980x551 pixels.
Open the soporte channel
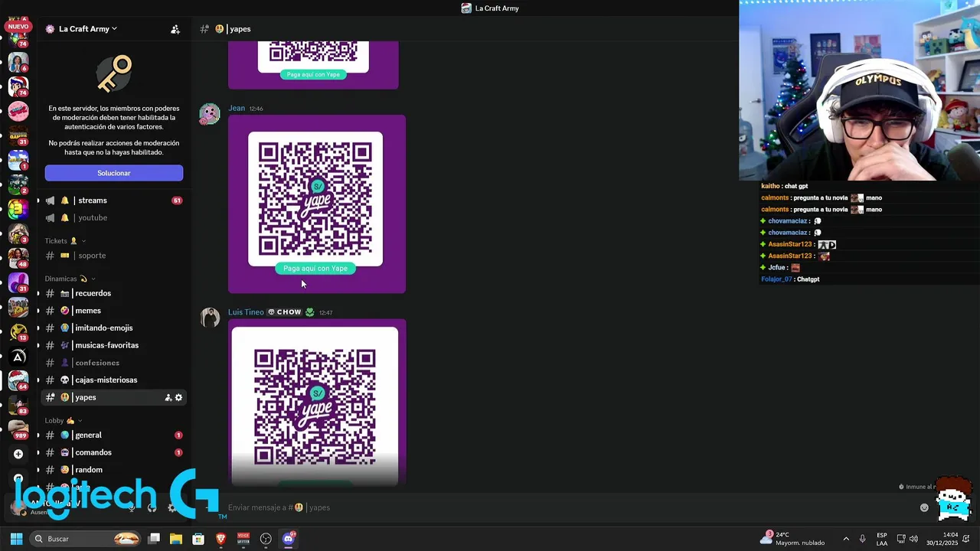tap(113, 256)
